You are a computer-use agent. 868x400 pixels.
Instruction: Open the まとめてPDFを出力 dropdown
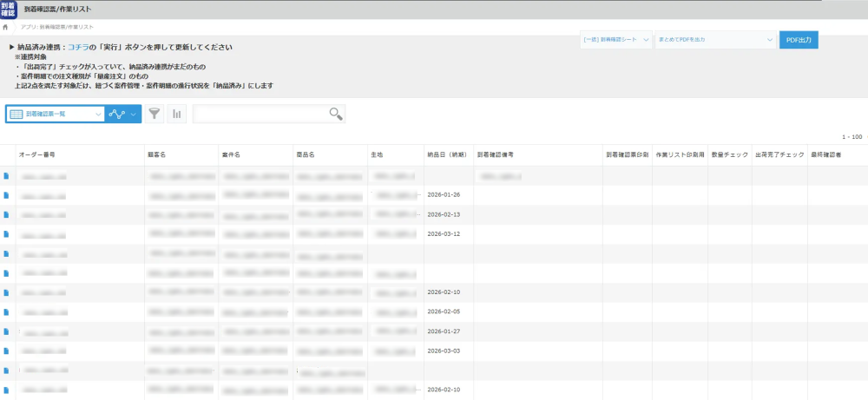[715, 40]
